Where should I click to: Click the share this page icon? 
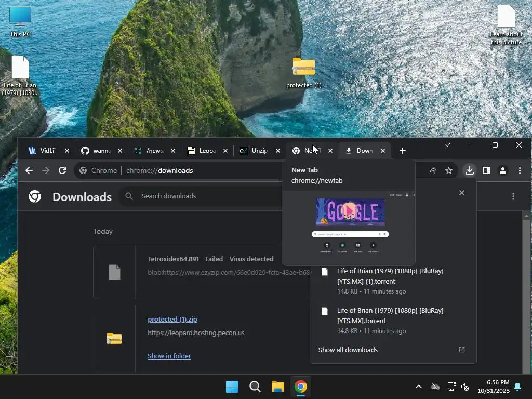[432, 170]
